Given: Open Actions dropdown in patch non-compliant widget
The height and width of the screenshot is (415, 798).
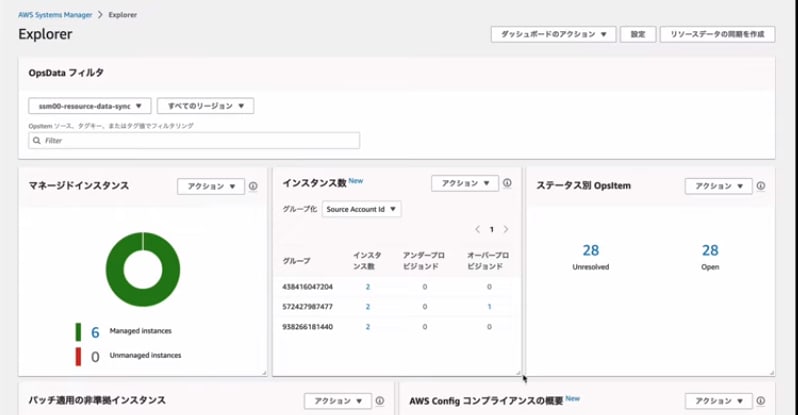Looking at the screenshot, I should (337, 401).
